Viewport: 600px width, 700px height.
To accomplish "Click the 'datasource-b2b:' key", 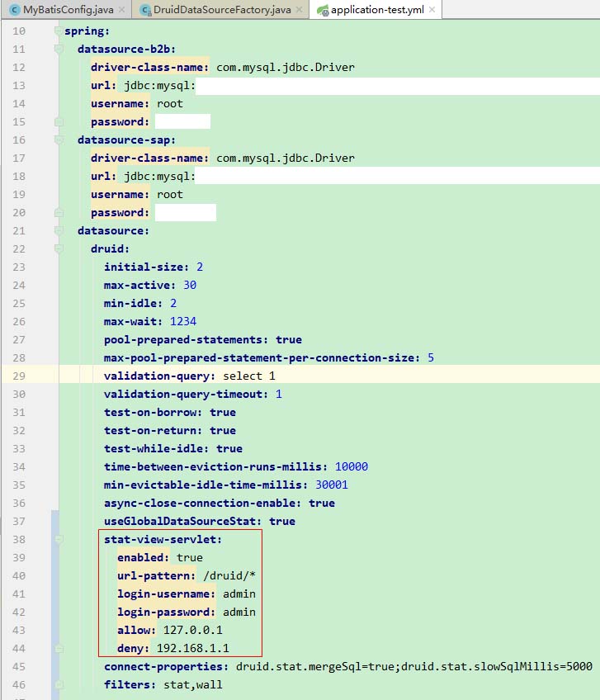I will (x=127, y=49).
